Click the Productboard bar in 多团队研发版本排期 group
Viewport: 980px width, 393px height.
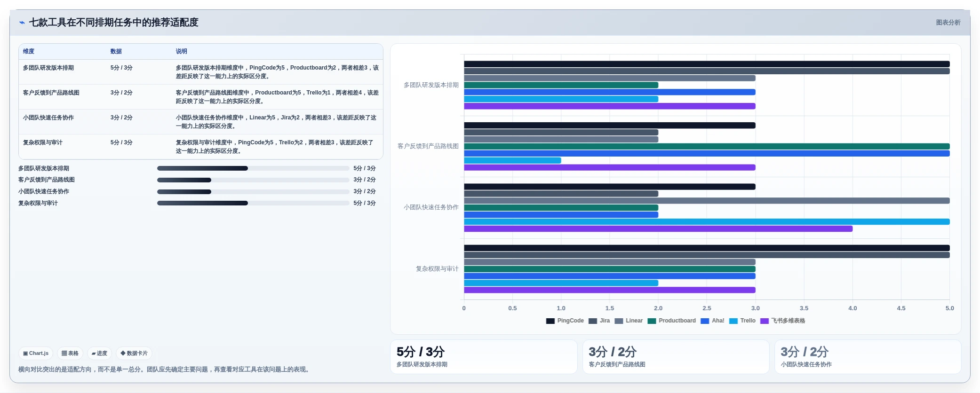pyautogui.click(x=561, y=85)
